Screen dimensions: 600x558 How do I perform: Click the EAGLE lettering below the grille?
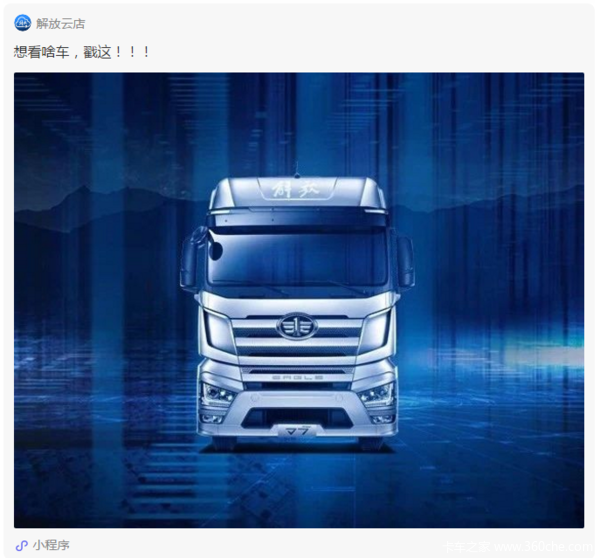tap(297, 377)
